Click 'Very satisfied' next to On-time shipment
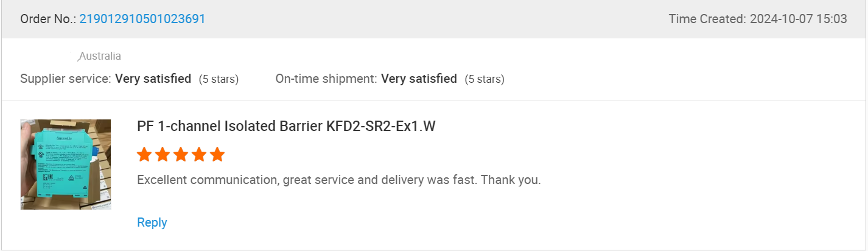The image size is (868, 251). pyautogui.click(x=419, y=79)
